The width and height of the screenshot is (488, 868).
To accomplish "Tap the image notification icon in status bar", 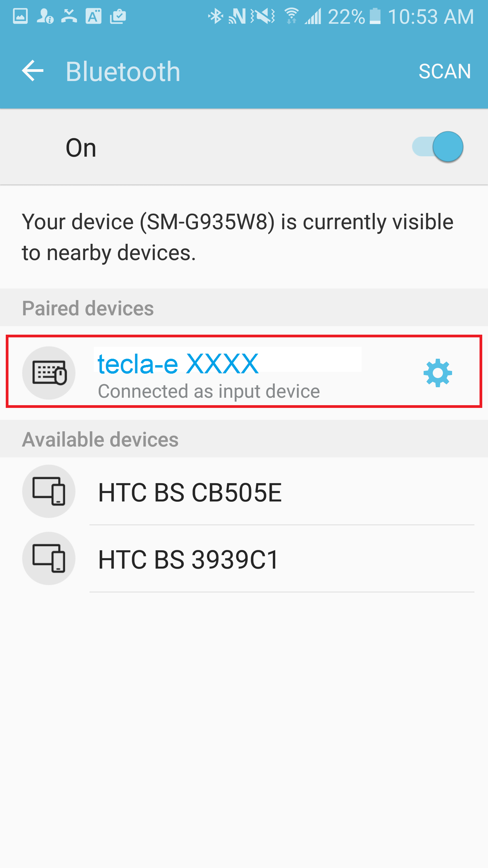I will (20, 16).
